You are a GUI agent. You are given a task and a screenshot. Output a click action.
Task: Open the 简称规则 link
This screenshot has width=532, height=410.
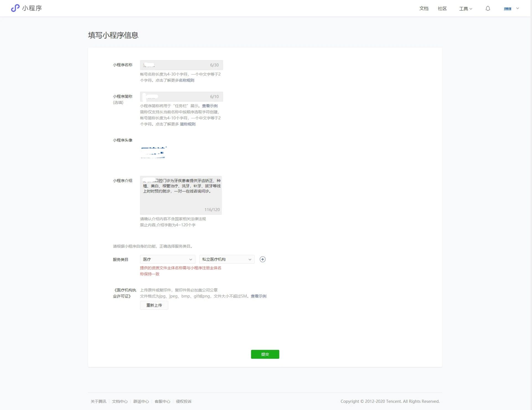pyautogui.click(x=187, y=124)
